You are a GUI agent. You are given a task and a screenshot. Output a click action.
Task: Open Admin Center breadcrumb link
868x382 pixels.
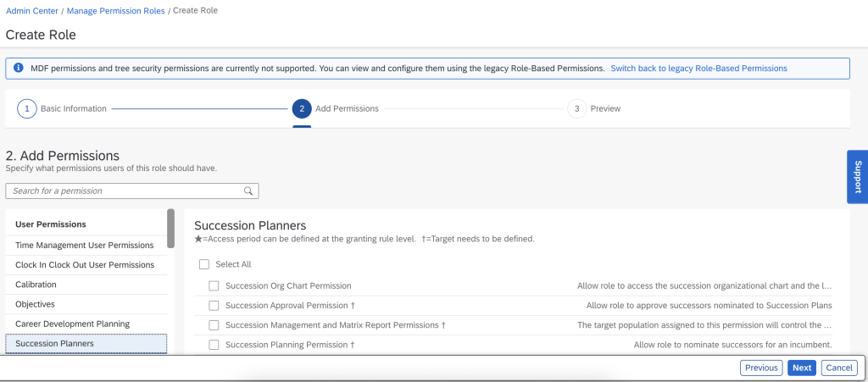pyautogui.click(x=31, y=10)
